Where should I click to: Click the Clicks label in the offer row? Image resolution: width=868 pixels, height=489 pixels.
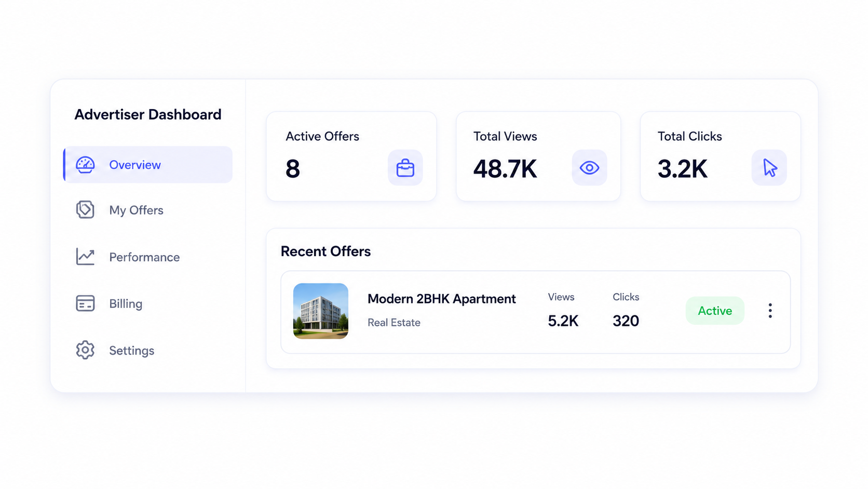tap(626, 297)
